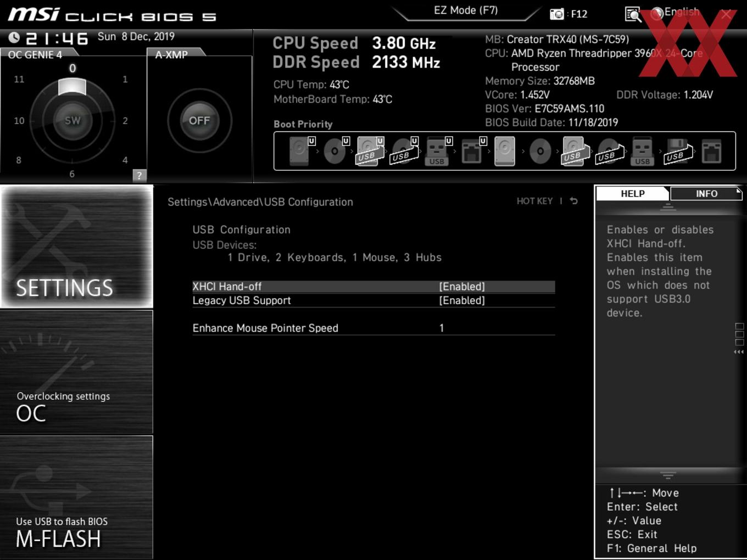
Task: Click Memory Size: 32768MB text
Action: [540, 81]
